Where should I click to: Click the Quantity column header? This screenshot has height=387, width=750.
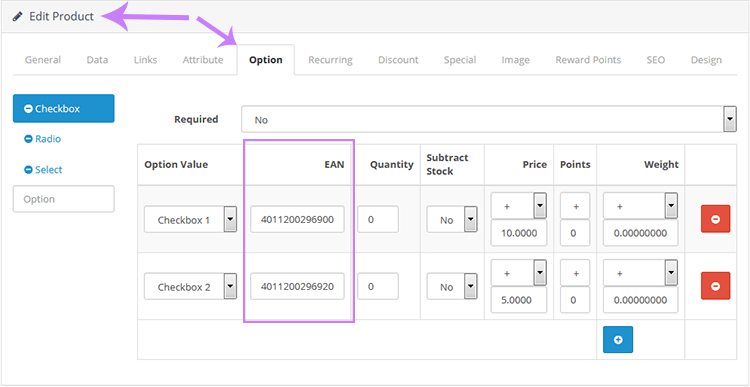click(391, 165)
